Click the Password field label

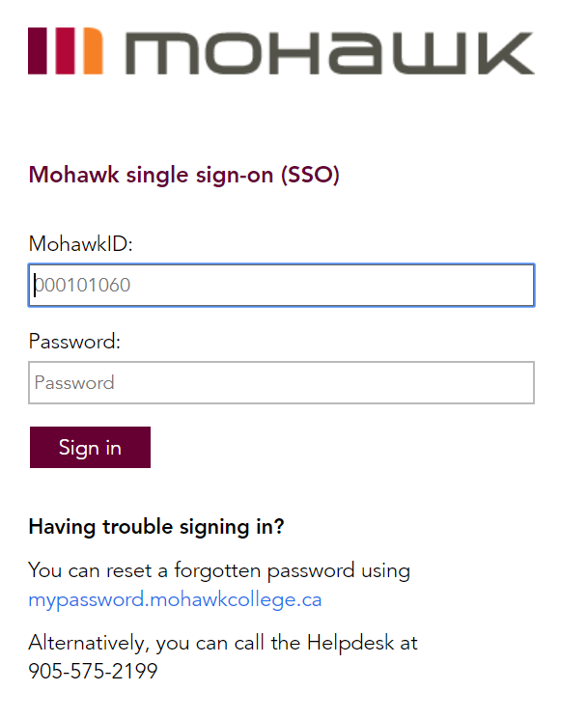click(74, 341)
